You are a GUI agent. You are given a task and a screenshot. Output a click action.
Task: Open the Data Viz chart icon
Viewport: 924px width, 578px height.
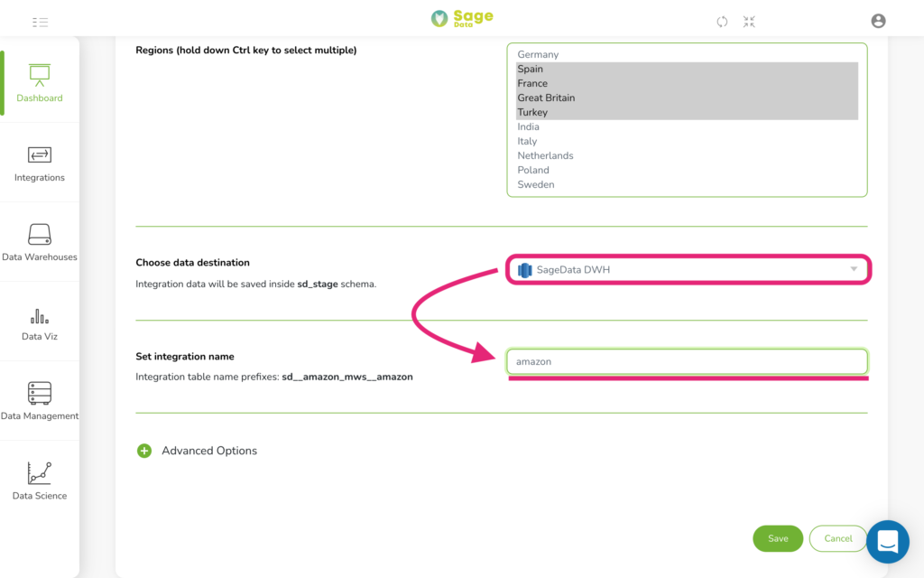[x=40, y=316]
